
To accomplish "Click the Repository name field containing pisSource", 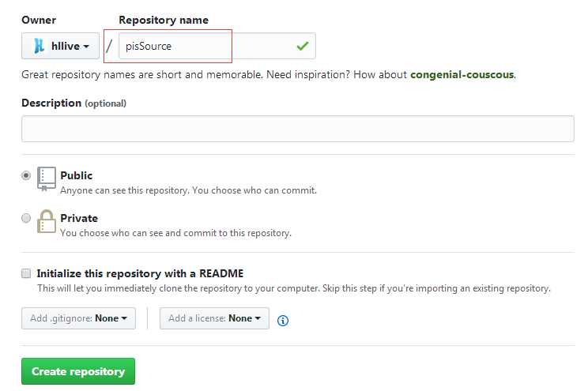I will (217, 46).
